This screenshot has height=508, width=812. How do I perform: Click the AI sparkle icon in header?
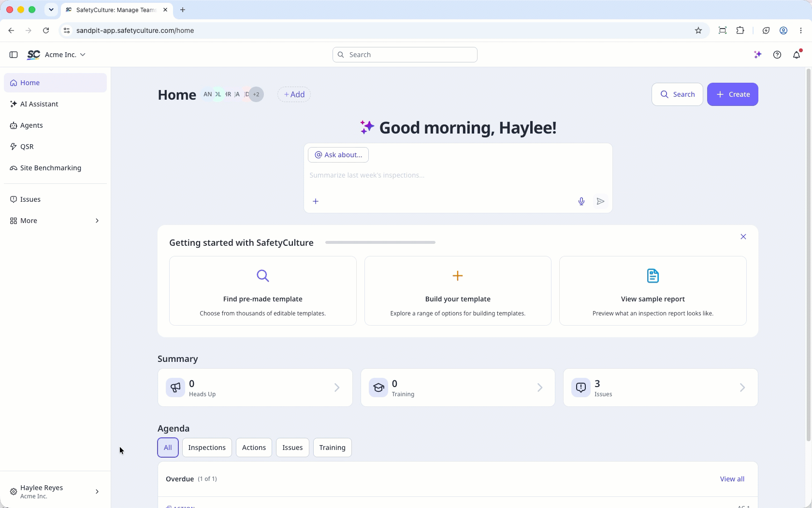758,55
